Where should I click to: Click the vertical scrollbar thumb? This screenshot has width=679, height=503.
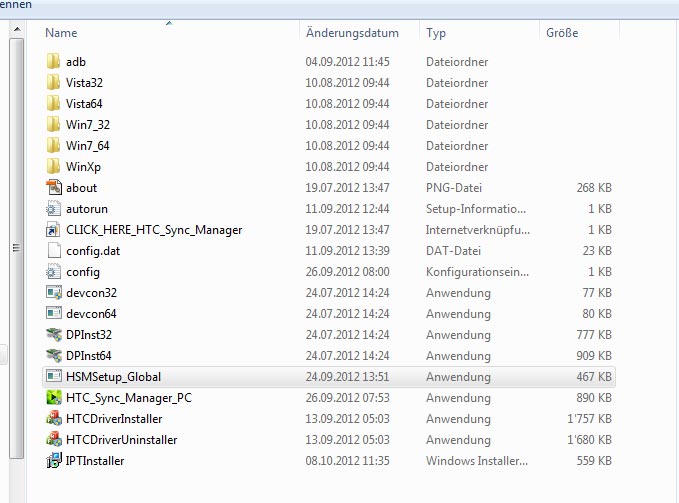click(x=16, y=248)
